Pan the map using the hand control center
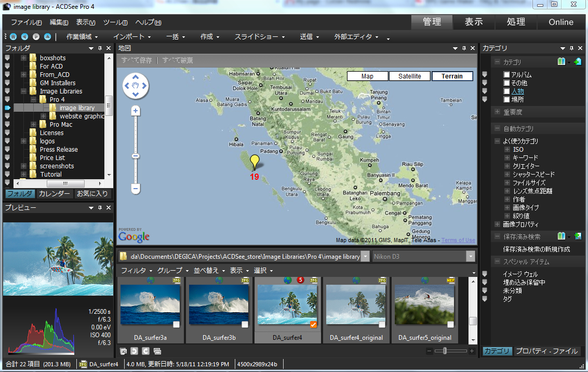588x372 pixels. [136, 86]
